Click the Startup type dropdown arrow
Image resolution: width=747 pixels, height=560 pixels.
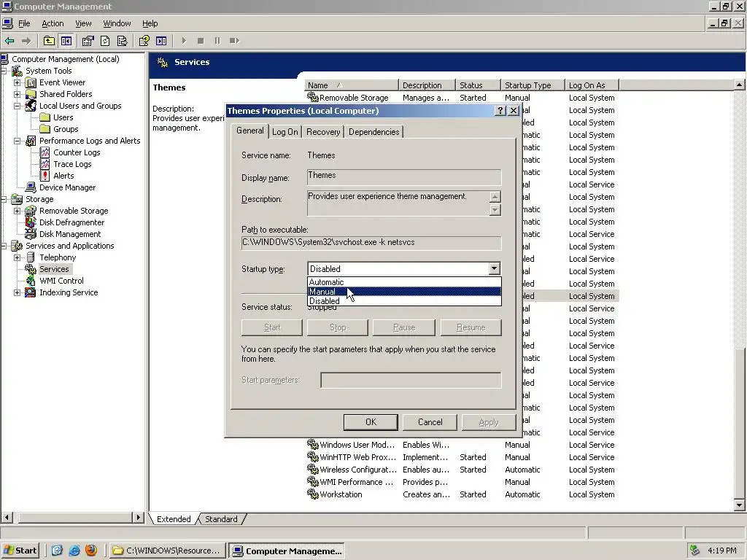(x=494, y=268)
